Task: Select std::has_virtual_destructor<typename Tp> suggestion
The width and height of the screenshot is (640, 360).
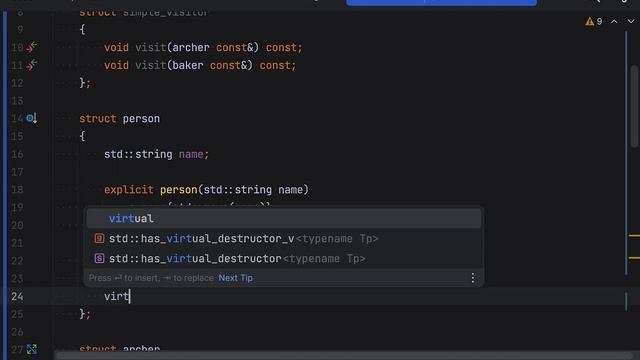Action: click(x=284, y=258)
